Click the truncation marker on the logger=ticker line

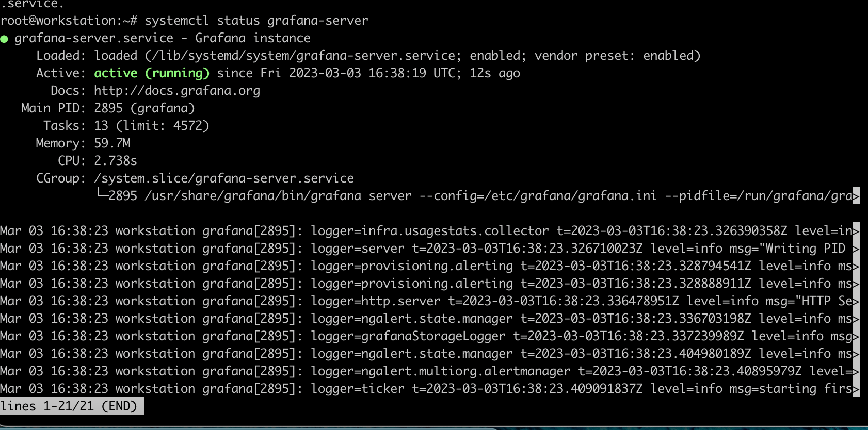(x=856, y=389)
